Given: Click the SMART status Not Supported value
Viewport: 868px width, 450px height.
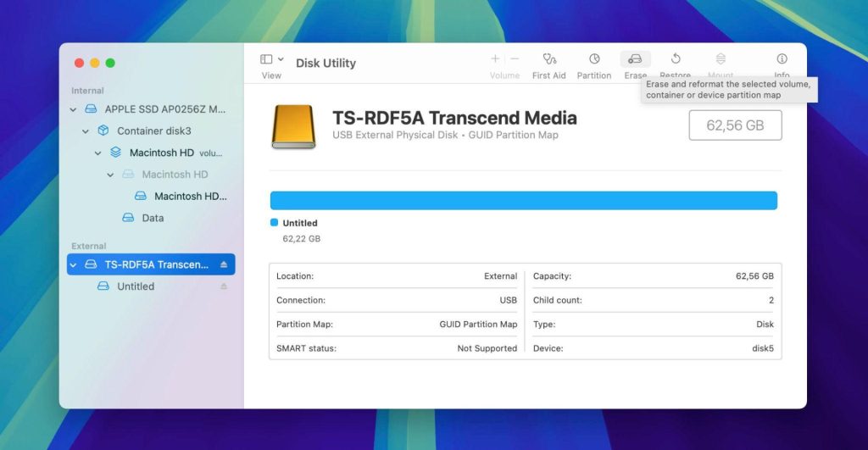Looking at the screenshot, I should point(487,348).
